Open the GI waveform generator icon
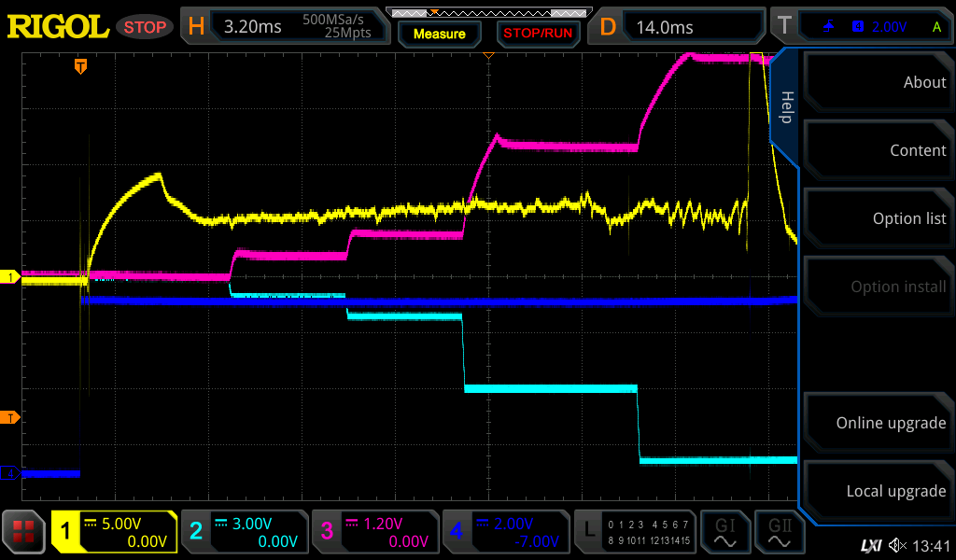Viewport: 956px width, 560px height. click(x=724, y=532)
